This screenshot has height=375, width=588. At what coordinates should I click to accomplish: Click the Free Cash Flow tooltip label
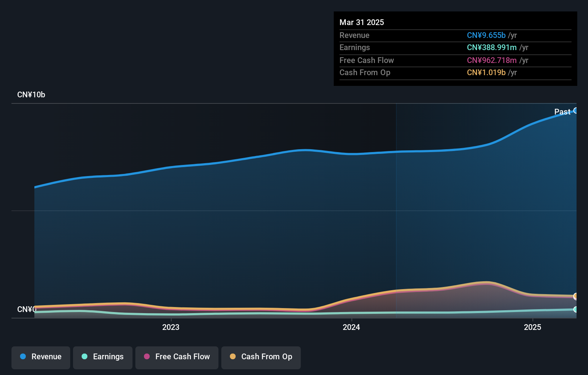(x=367, y=60)
